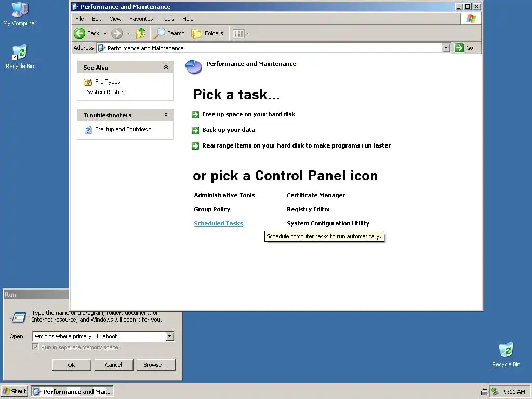532x399 pixels.
Task: Click Rearrange items on your hard disk task
Action: [x=297, y=145]
